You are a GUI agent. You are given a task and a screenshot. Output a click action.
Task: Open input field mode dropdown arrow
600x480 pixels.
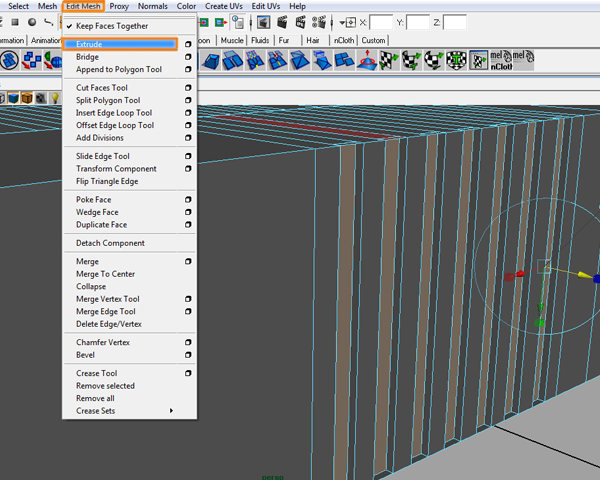[342, 23]
